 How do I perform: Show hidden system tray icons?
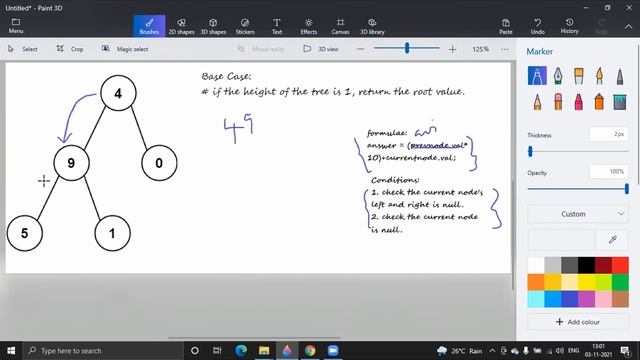coord(492,351)
